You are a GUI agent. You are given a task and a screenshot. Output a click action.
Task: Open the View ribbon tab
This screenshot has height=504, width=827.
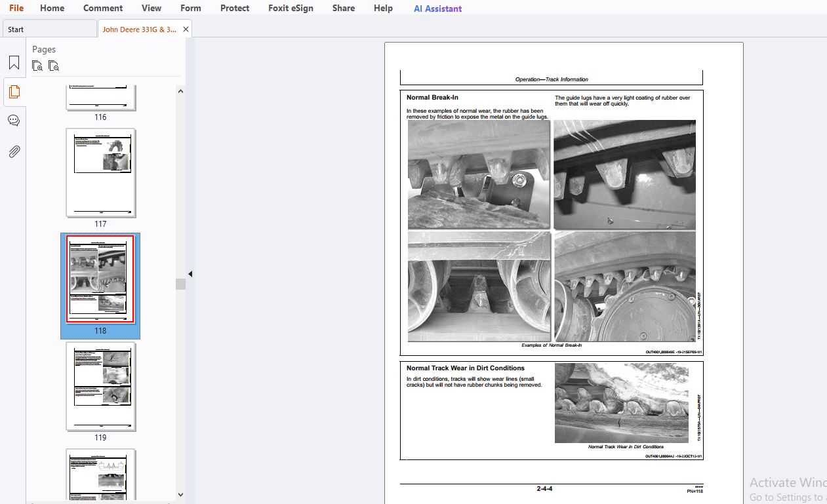point(151,8)
